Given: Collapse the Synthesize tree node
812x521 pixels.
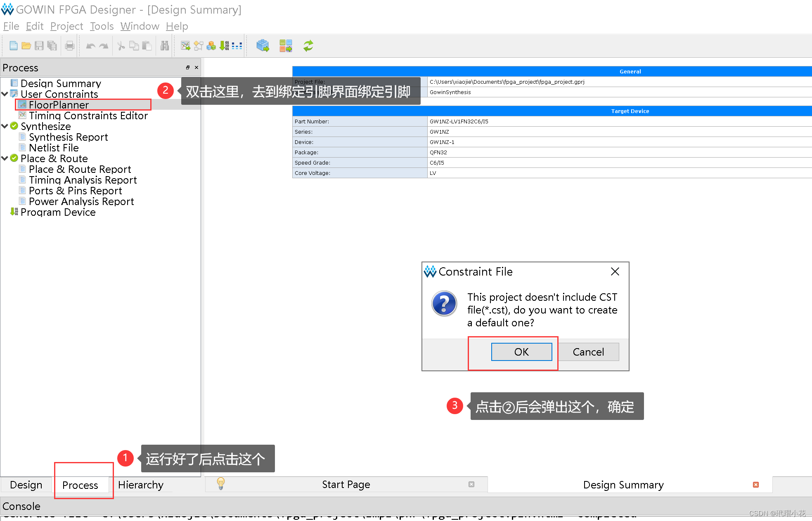Looking at the screenshot, I should point(5,126).
